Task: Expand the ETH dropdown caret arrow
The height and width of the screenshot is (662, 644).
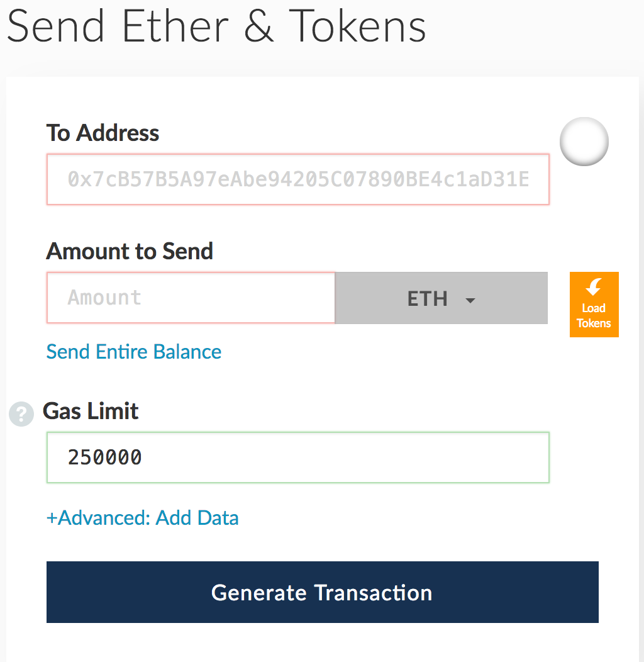Action: pyautogui.click(x=470, y=300)
